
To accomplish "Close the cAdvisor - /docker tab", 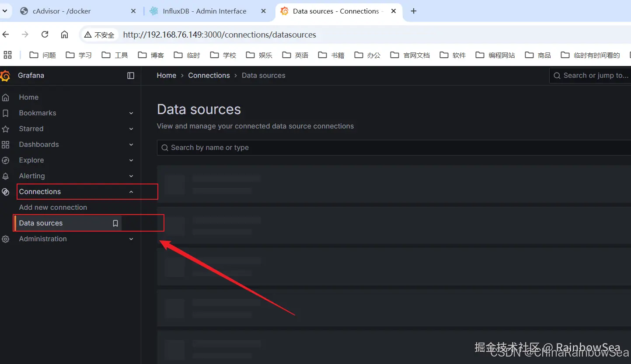I will point(133,11).
